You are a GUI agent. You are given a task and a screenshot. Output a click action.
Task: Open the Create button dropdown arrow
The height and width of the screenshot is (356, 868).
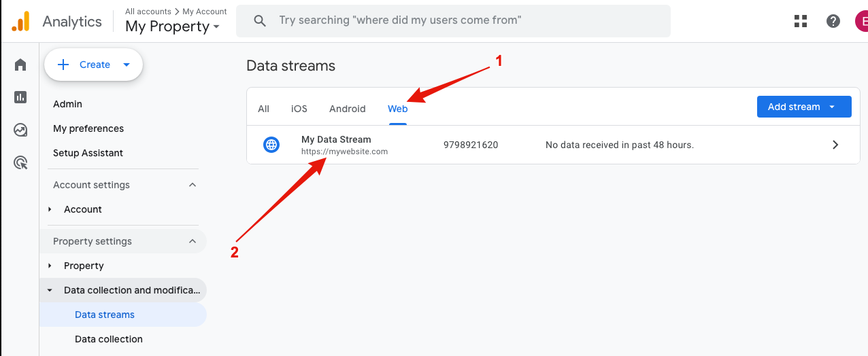tap(127, 65)
